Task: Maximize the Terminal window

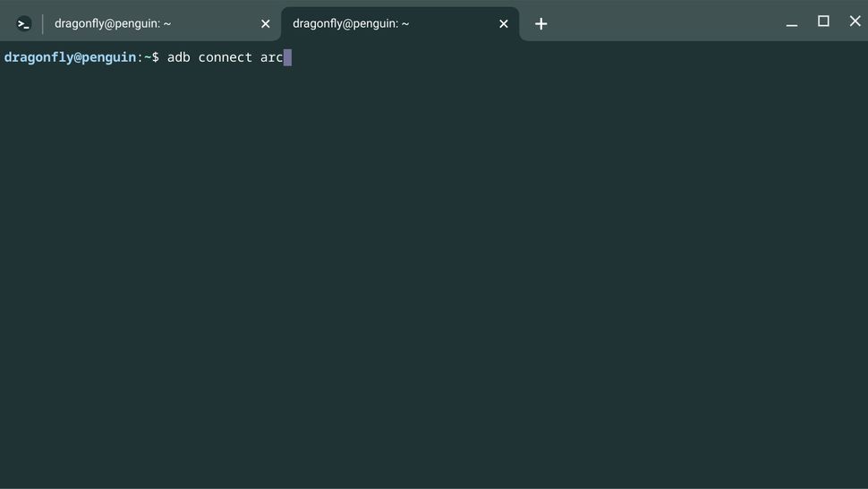Action: (x=823, y=21)
